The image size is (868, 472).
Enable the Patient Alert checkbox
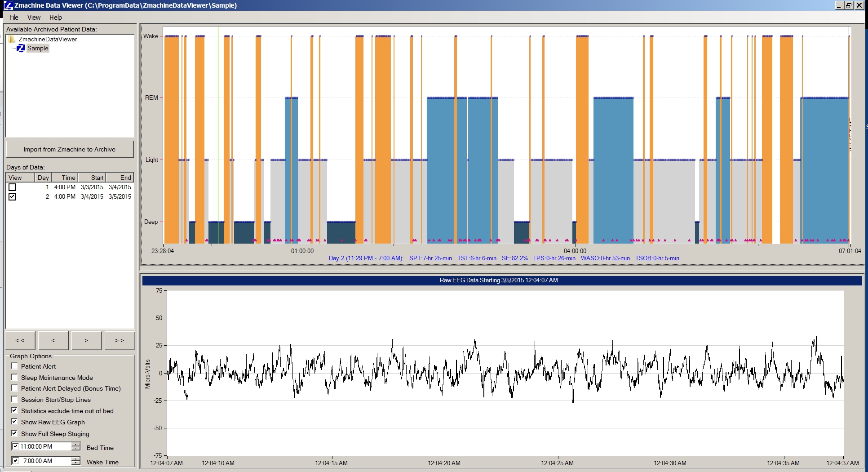pyautogui.click(x=14, y=366)
